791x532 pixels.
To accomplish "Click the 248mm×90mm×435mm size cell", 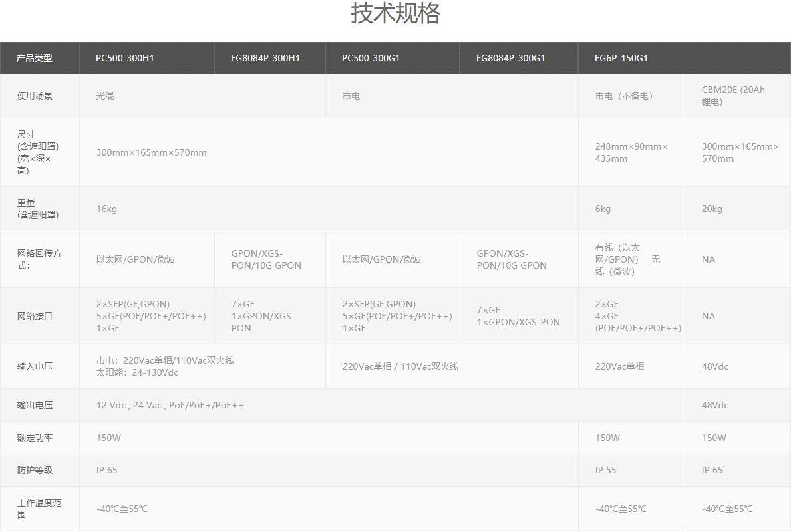I will pyautogui.click(x=631, y=152).
